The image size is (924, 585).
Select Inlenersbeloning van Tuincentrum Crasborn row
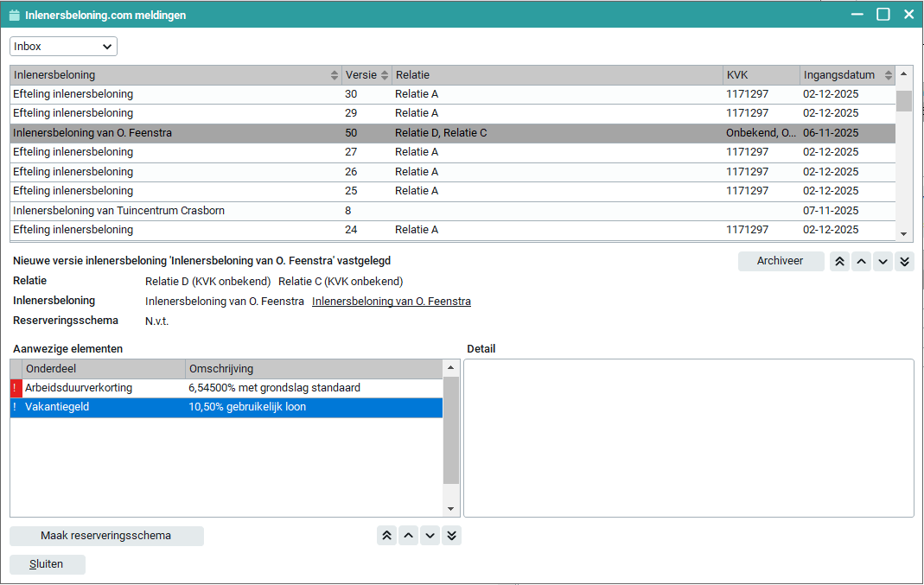click(173, 211)
